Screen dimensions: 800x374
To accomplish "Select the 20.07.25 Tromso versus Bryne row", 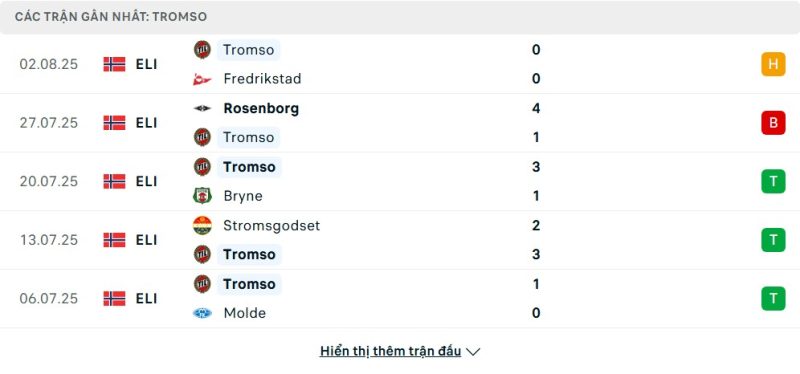I will pos(400,182).
